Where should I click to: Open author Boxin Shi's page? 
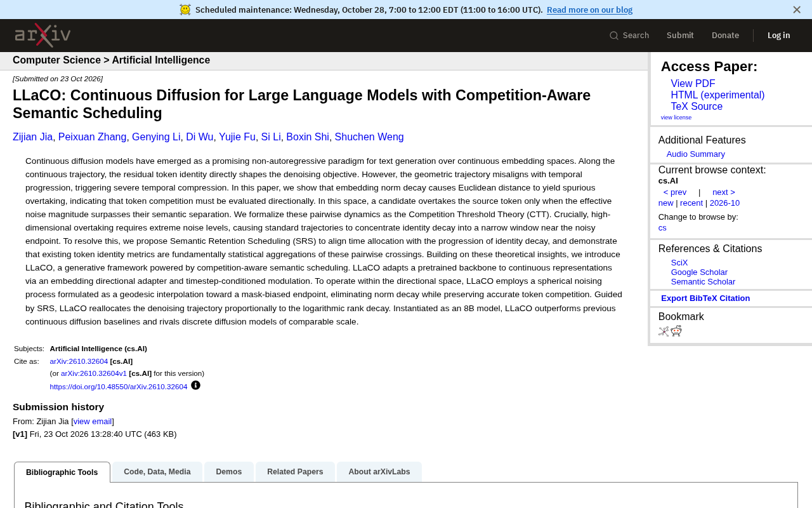coord(308,137)
